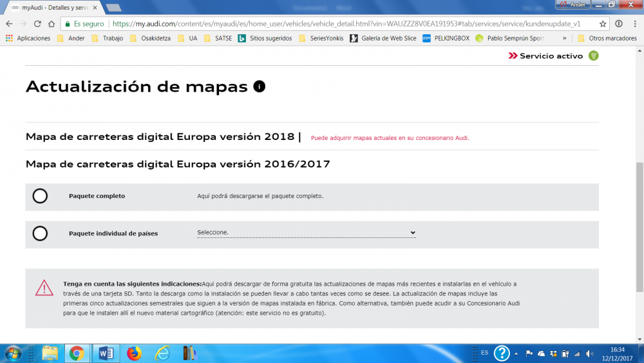Click the Servicio activo label
The image size is (644, 363).
tap(551, 56)
